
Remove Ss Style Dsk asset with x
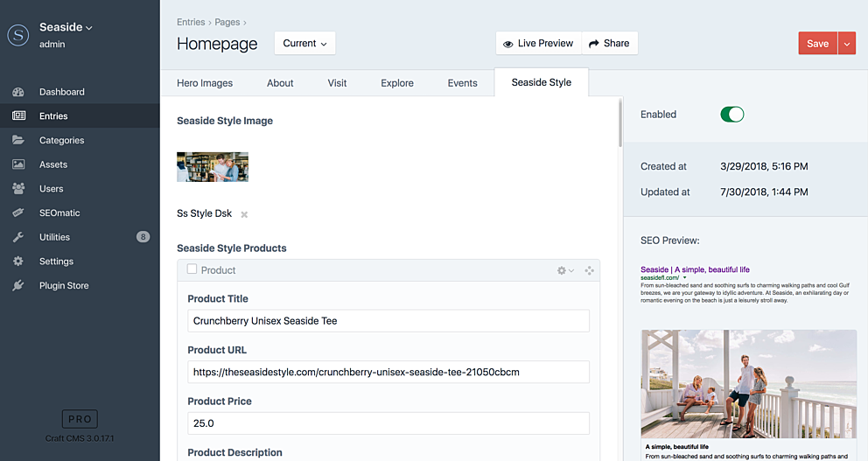[x=244, y=214]
